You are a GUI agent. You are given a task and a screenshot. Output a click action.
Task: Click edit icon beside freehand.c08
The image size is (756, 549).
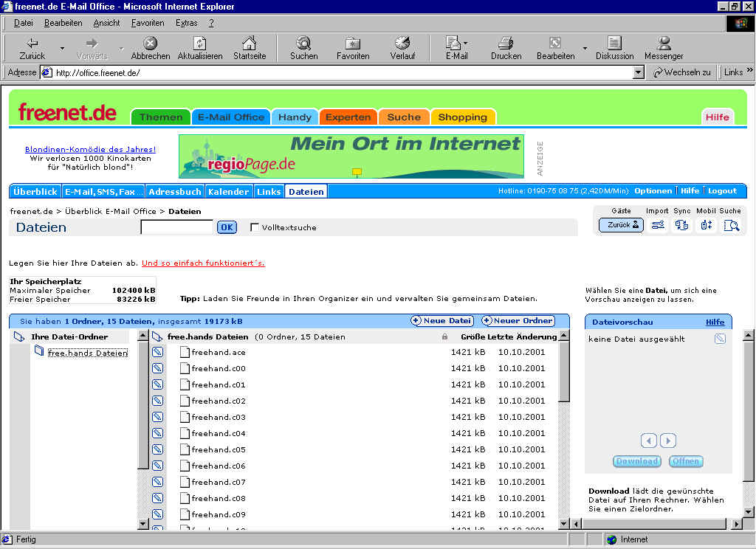tap(158, 498)
